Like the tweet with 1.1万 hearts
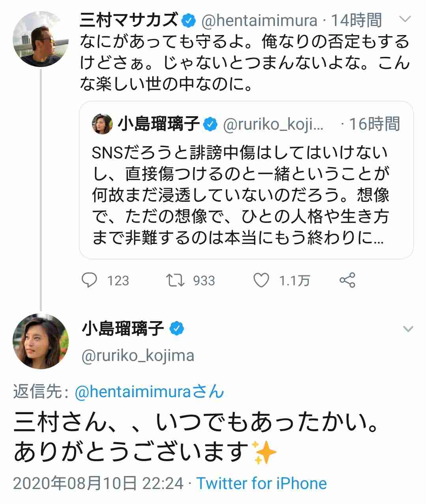The image size is (426, 504). [261, 280]
